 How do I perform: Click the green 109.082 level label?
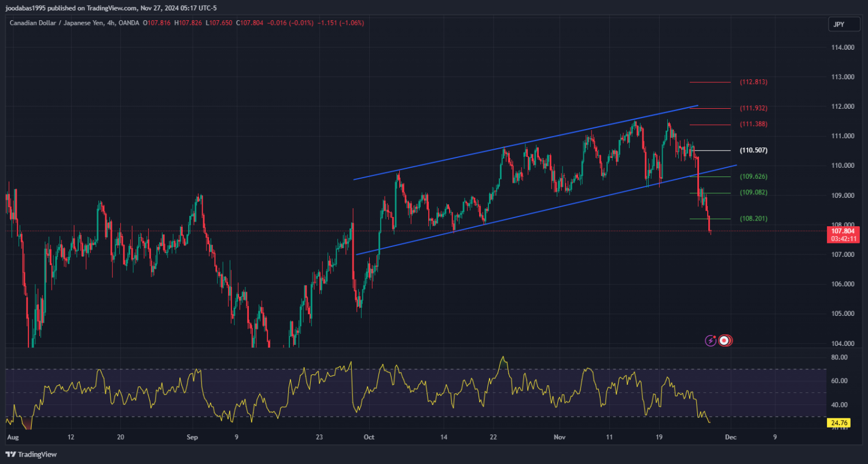[x=753, y=193]
